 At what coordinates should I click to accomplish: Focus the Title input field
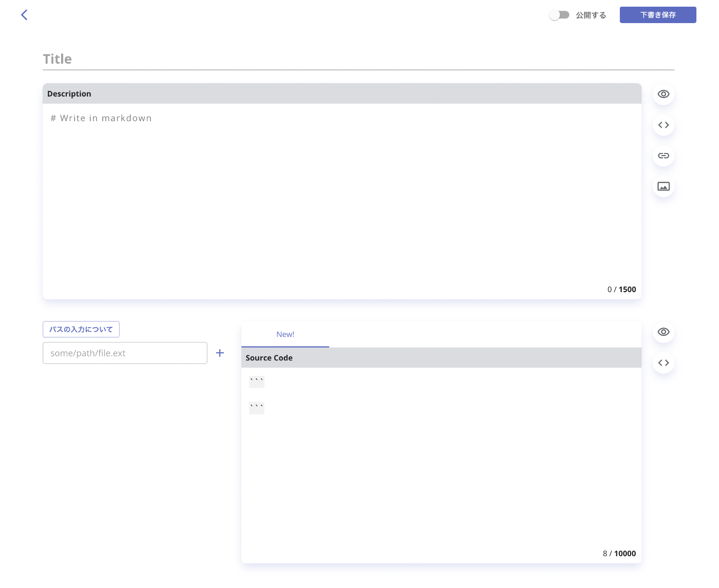pyautogui.click(x=358, y=59)
